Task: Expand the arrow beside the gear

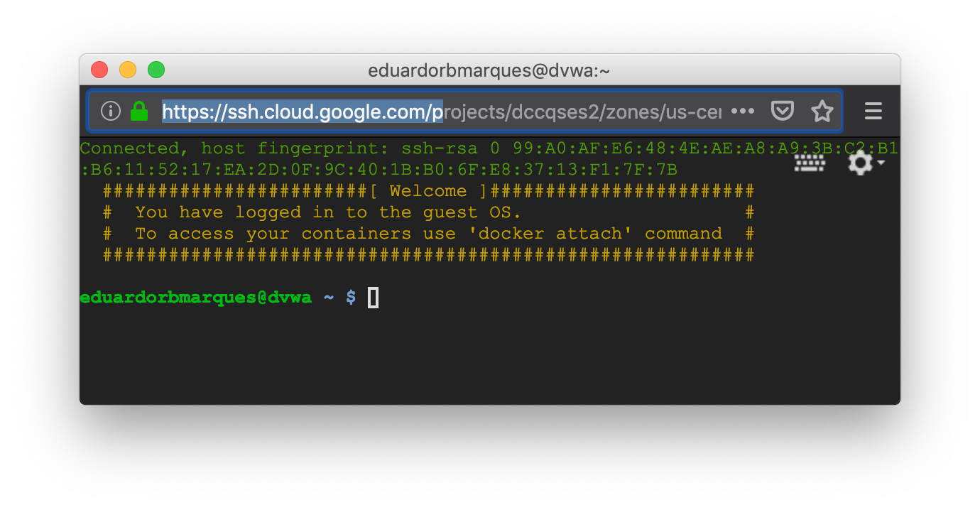Action: click(881, 163)
